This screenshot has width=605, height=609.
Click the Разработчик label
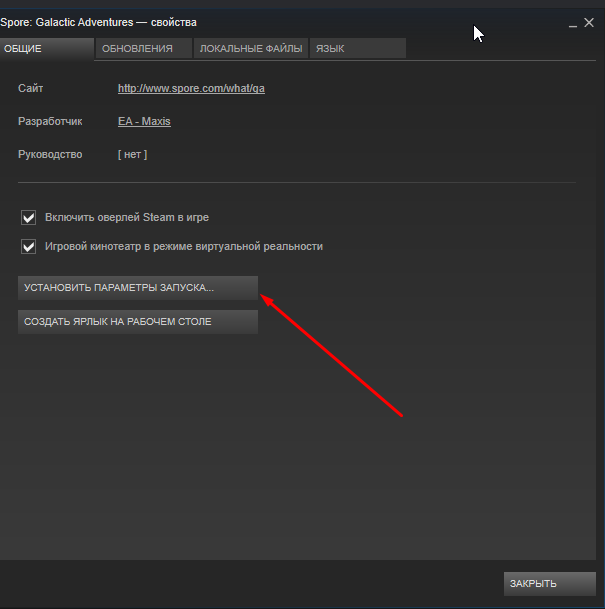[50, 122]
